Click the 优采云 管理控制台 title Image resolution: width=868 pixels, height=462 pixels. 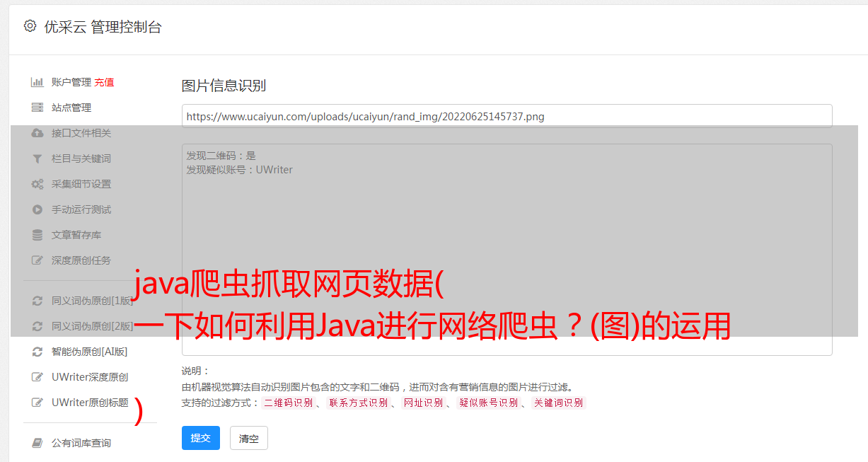click(103, 27)
